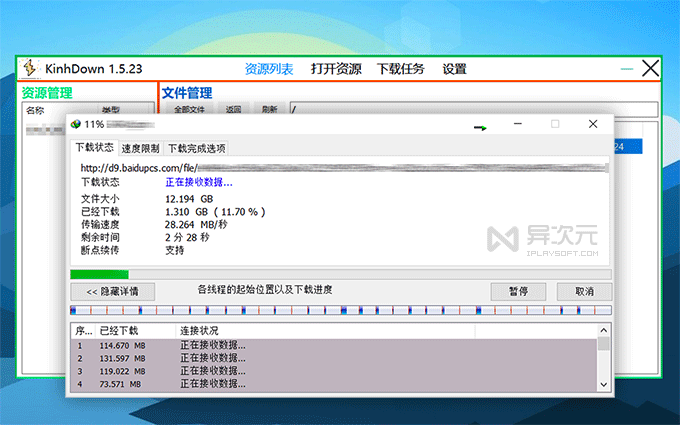
Task: Minimize the 11% download dialog
Action: pos(518,124)
